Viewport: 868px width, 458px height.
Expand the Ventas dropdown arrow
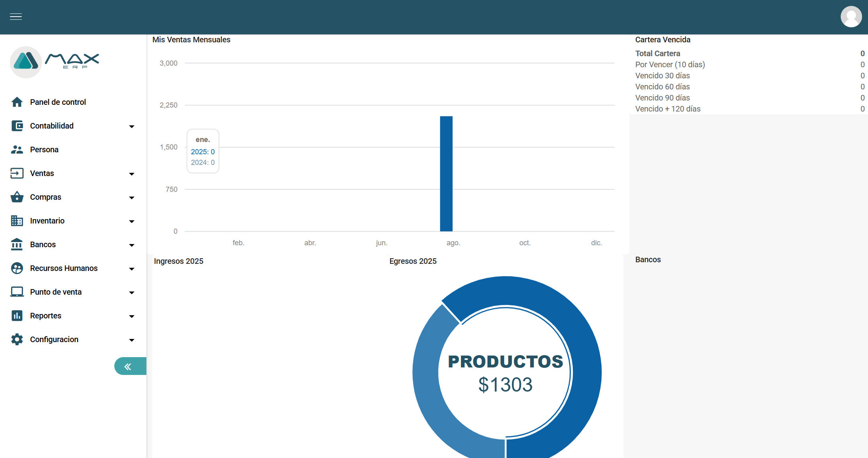tap(132, 174)
